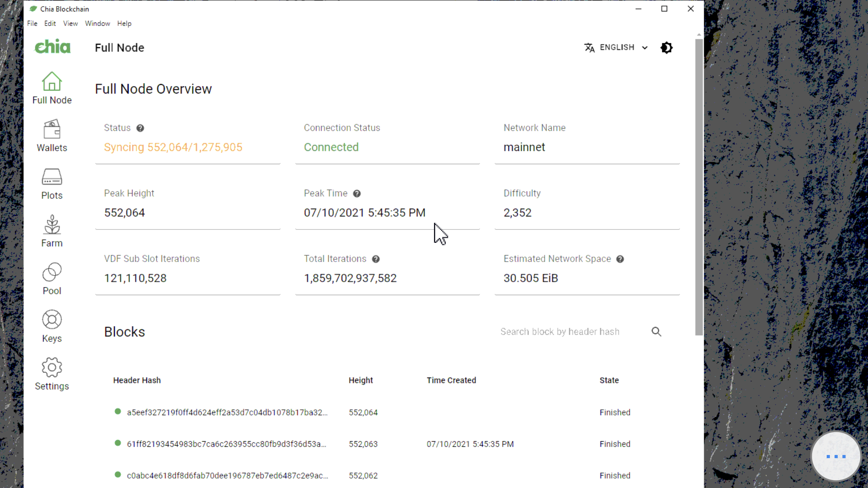Open block row with hash a5eef327219f0ff4...

[391, 412]
